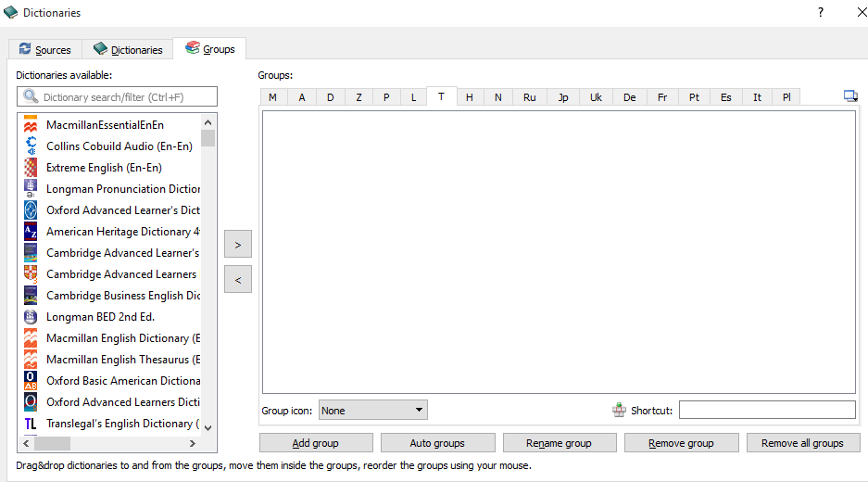Click the Collins Cobuild Audio dictionary icon
Viewport: 868px width, 482px height.
pos(31,146)
